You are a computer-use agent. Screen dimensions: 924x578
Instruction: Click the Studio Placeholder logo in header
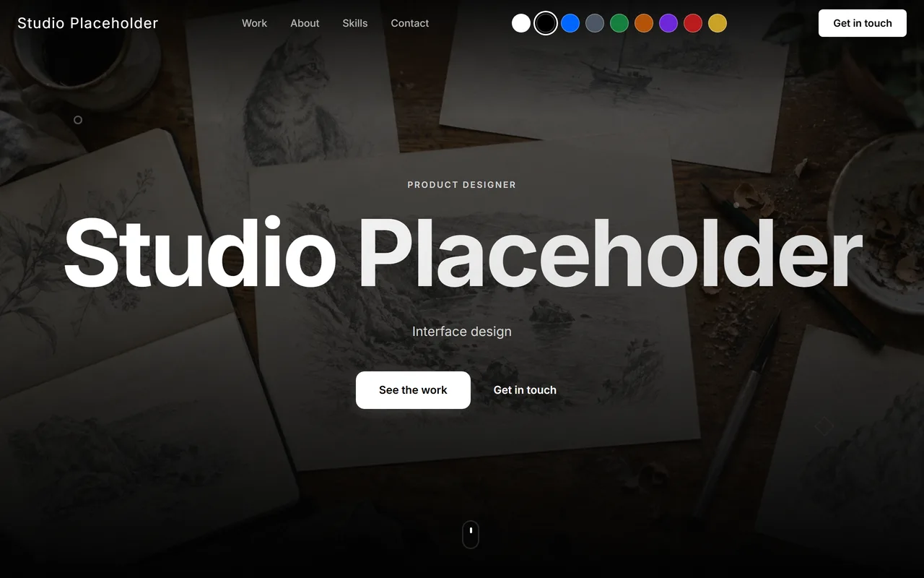point(88,23)
